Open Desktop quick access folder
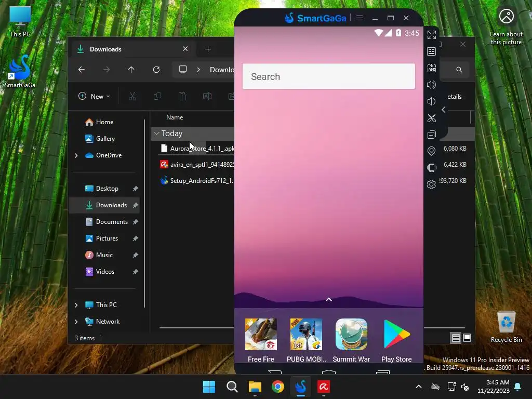532x399 pixels. click(x=107, y=188)
